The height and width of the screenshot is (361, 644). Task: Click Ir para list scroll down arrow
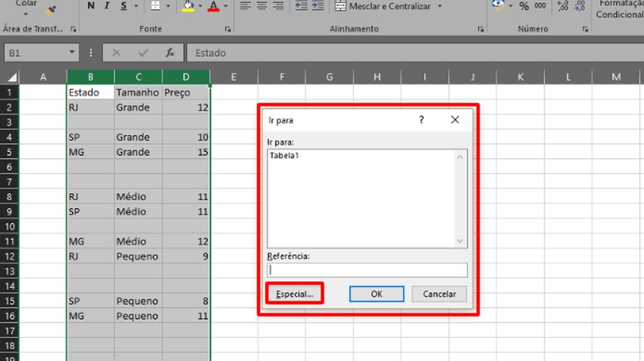click(459, 241)
